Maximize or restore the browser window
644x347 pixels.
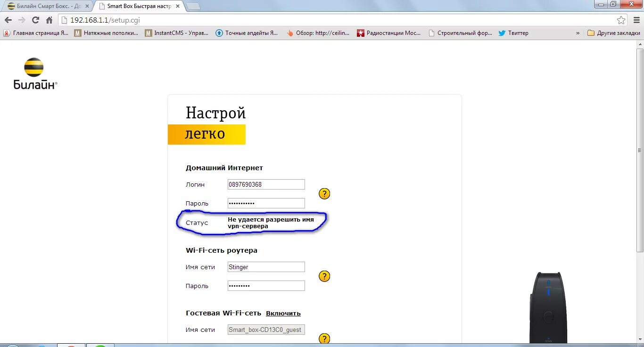(x=613, y=4)
